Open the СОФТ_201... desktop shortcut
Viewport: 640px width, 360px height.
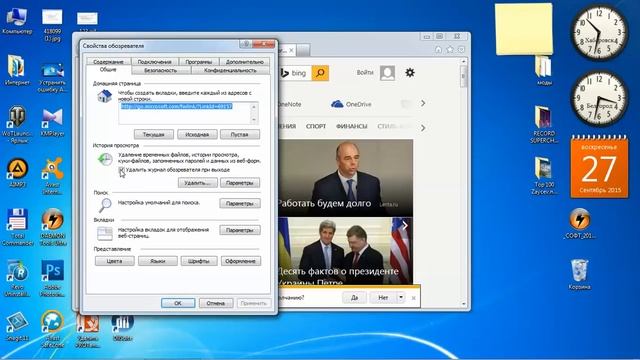coord(580,223)
